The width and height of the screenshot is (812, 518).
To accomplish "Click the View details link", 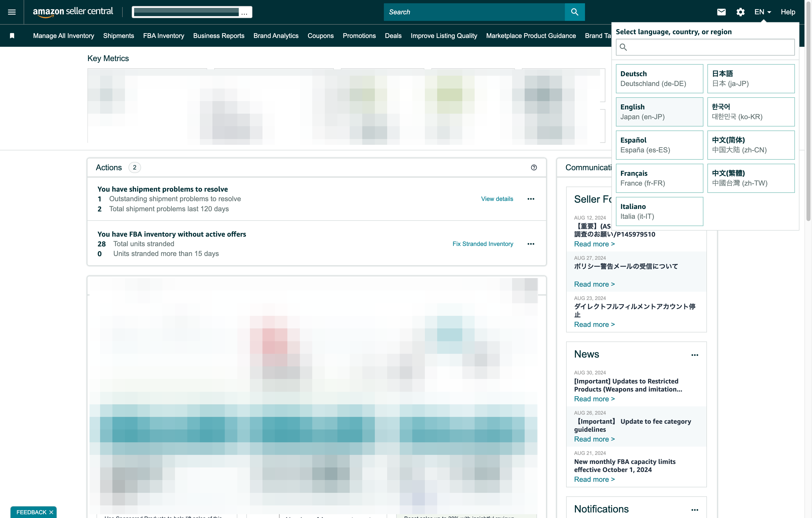I will click(497, 199).
